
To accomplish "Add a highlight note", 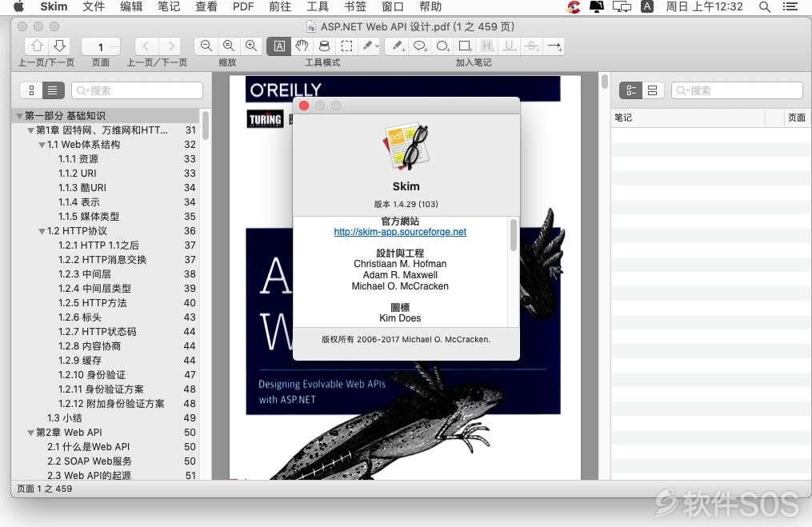I will 487,46.
